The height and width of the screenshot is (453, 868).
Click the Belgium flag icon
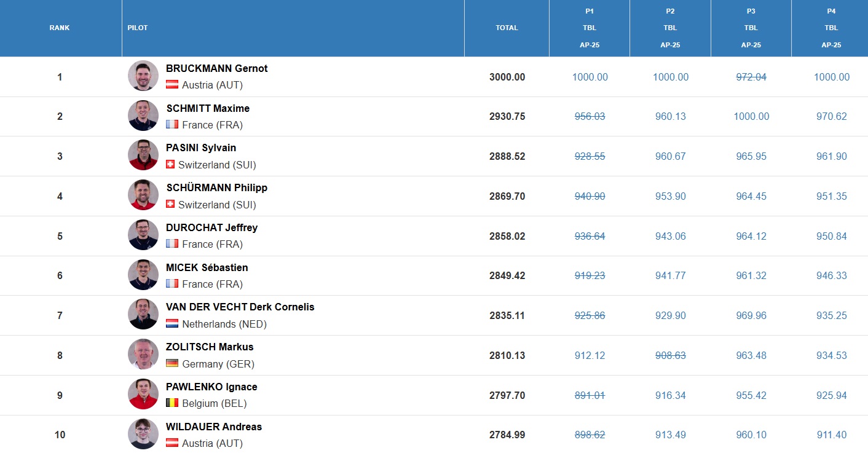click(172, 403)
